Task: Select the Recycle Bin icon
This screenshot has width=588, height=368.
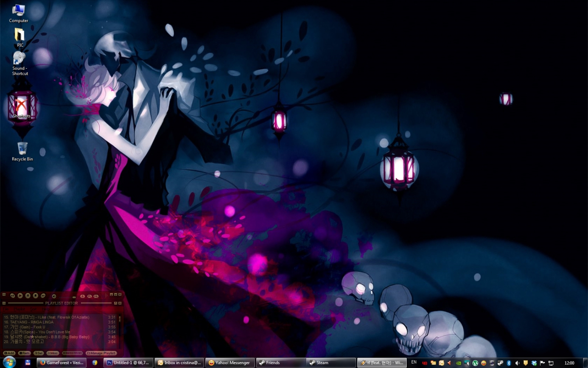Action: (22, 151)
